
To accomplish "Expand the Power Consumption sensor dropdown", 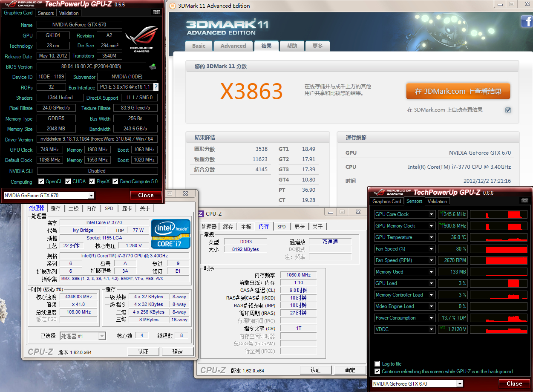I will pos(432,318).
